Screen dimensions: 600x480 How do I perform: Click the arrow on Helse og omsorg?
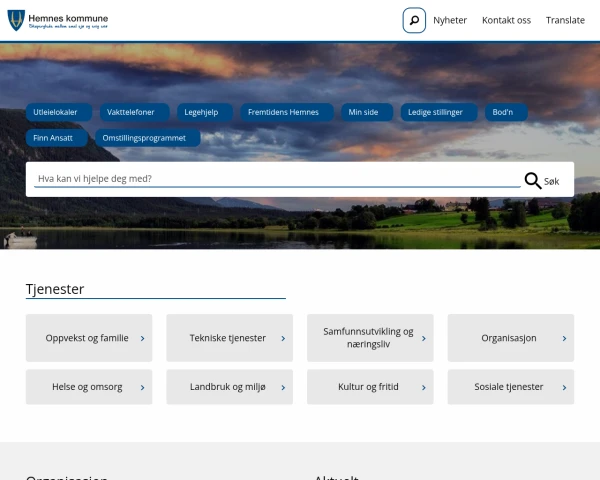point(143,387)
